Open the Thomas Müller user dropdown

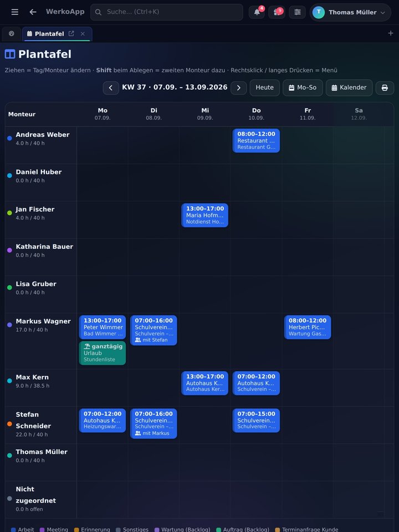[350, 12]
